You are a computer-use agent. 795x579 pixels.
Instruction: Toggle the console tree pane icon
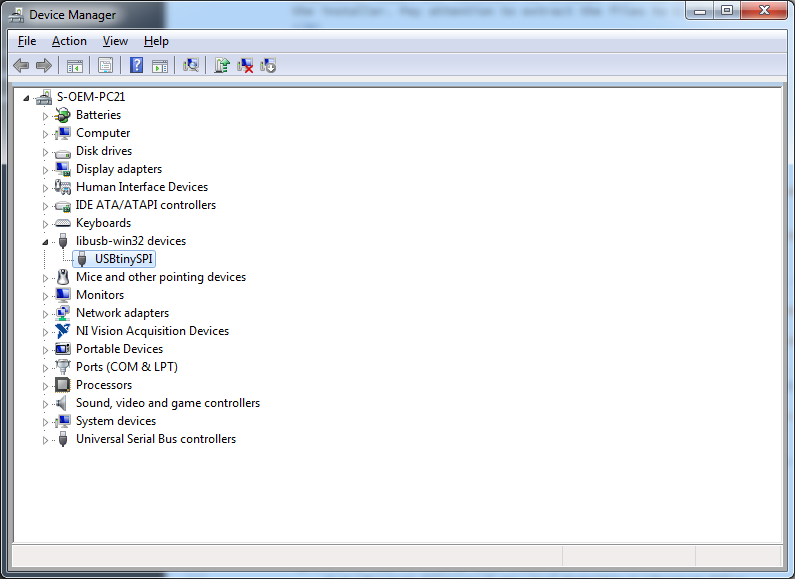click(x=75, y=65)
